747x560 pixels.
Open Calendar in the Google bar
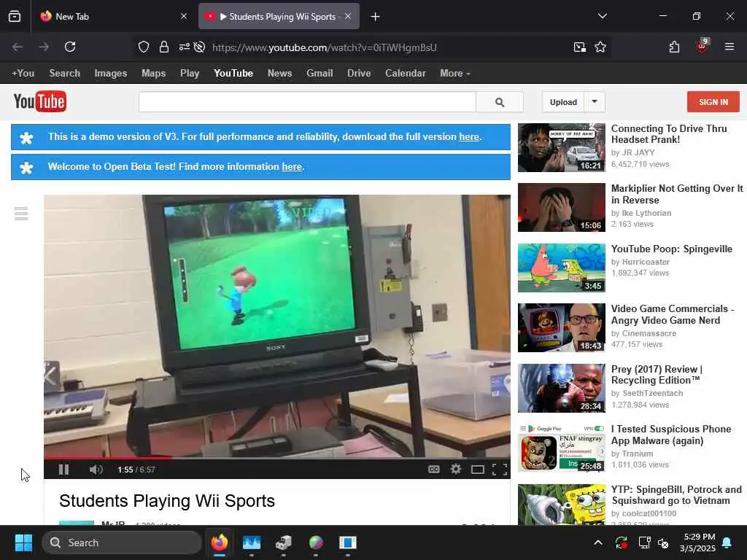(x=406, y=74)
